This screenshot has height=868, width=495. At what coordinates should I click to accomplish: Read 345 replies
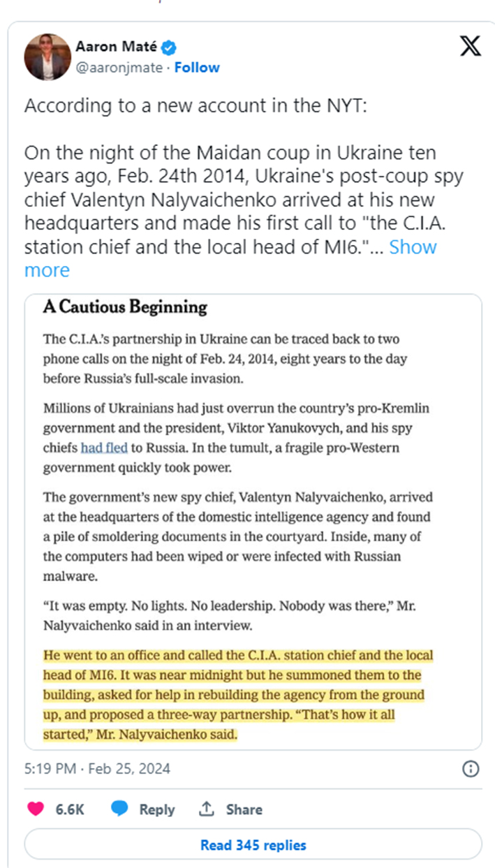tap(253, 845)
